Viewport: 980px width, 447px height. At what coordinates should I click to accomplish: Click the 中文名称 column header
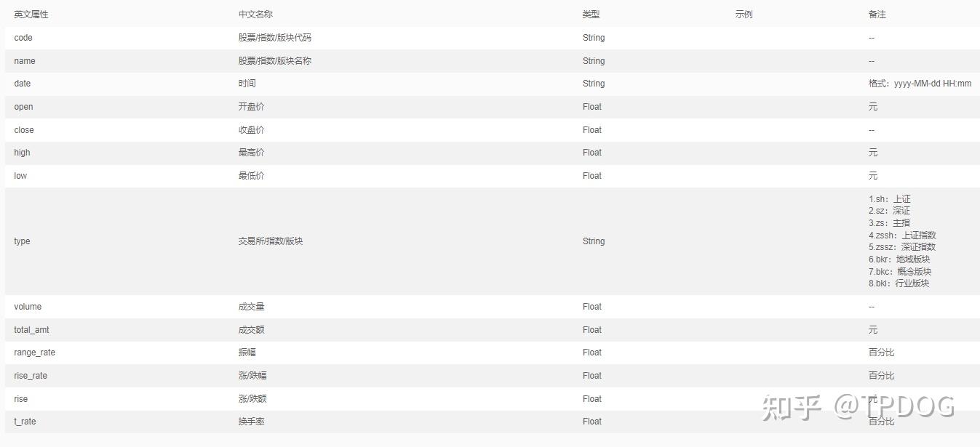255,15
